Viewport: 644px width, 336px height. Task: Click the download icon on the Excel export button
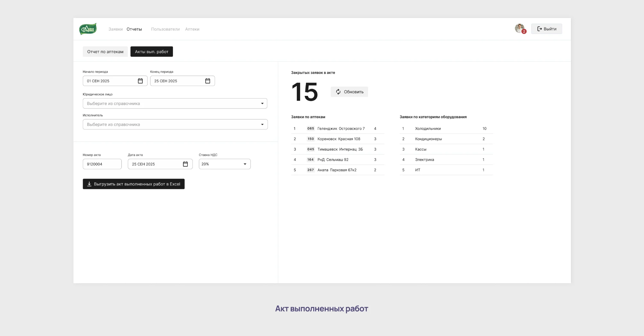point(89,184)
